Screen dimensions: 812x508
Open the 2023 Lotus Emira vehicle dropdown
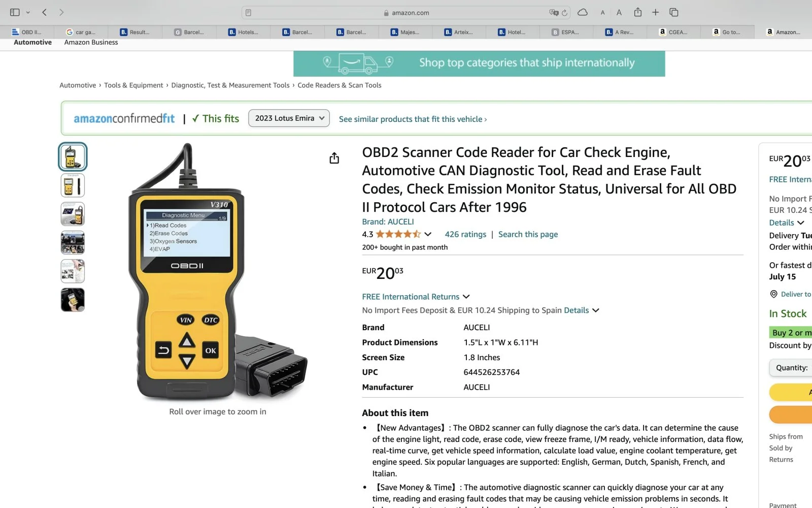289,118
